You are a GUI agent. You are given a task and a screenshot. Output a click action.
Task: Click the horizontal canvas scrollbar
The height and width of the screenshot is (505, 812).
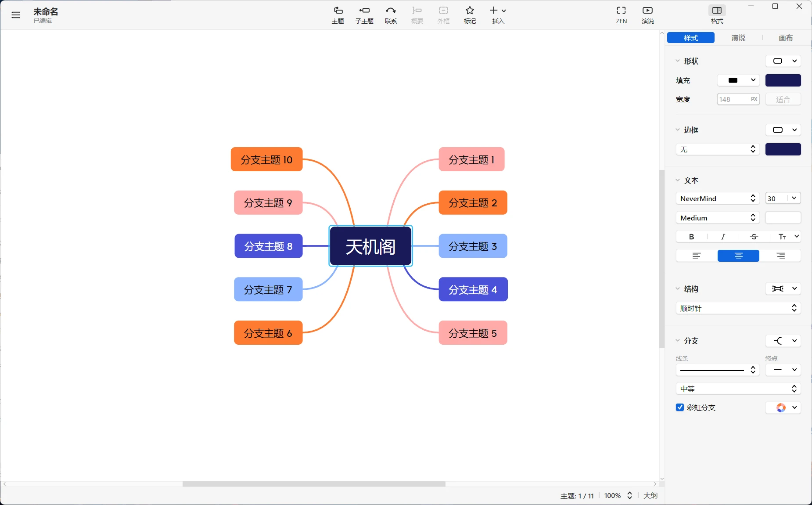[x=314, y=484]
